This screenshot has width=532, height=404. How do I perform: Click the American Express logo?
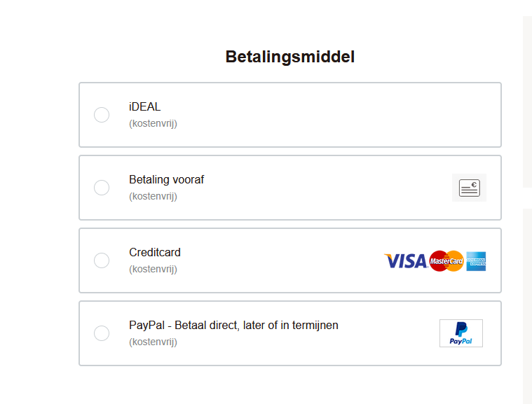476,261
